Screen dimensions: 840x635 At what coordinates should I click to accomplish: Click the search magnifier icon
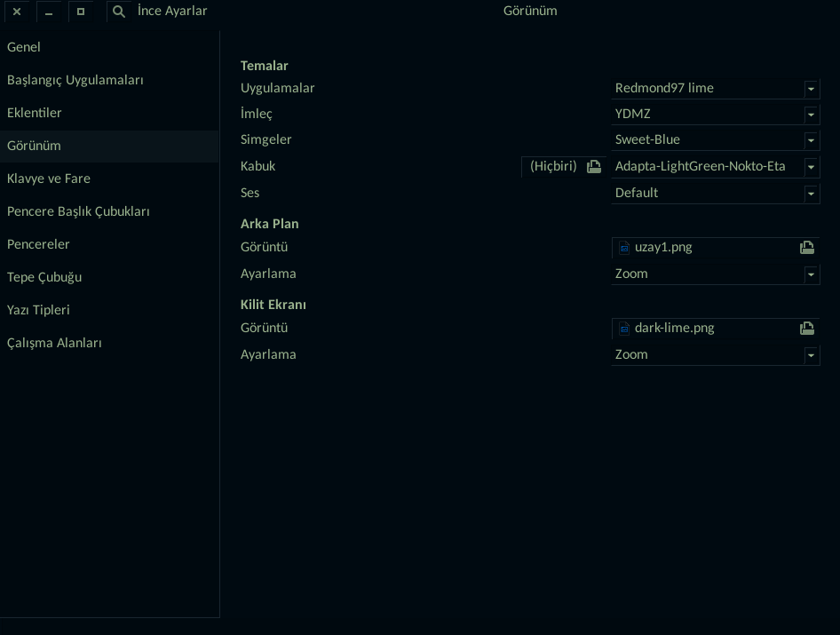click(119, 12)
